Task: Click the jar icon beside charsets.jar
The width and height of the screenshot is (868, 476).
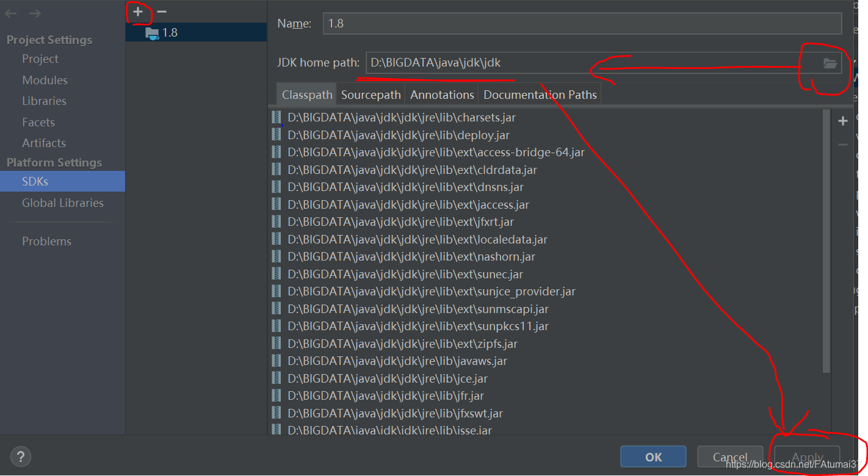Action: click(276, 117)
